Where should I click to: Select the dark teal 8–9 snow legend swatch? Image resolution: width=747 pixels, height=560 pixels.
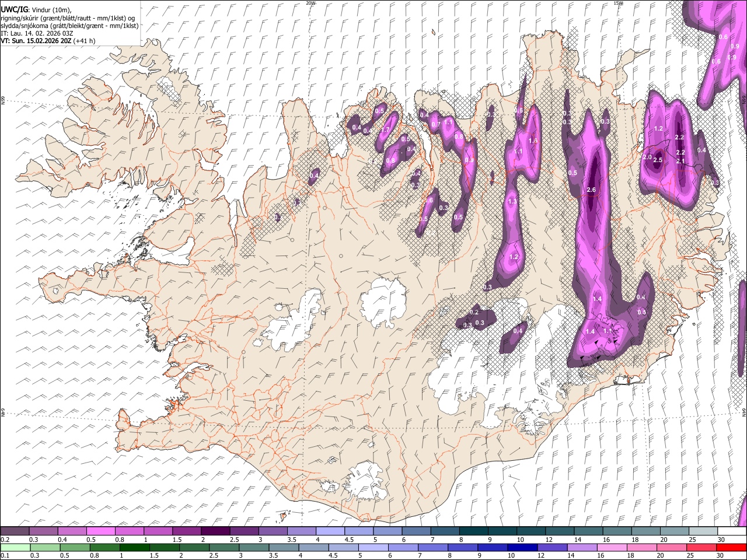point(473,531)
